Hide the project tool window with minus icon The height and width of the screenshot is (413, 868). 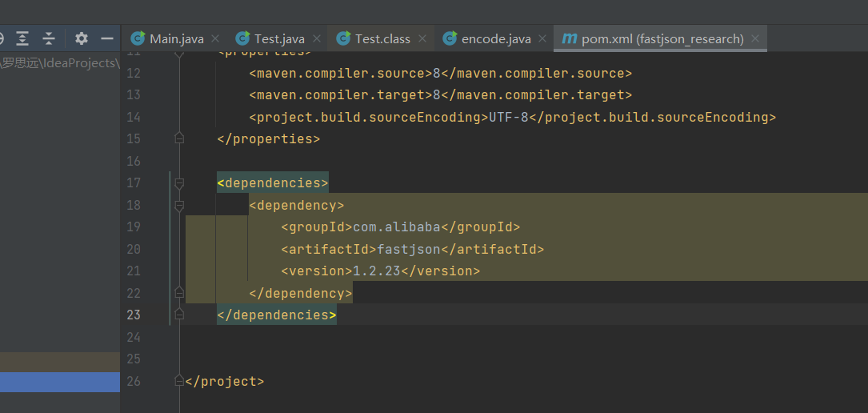coord(106,38)
